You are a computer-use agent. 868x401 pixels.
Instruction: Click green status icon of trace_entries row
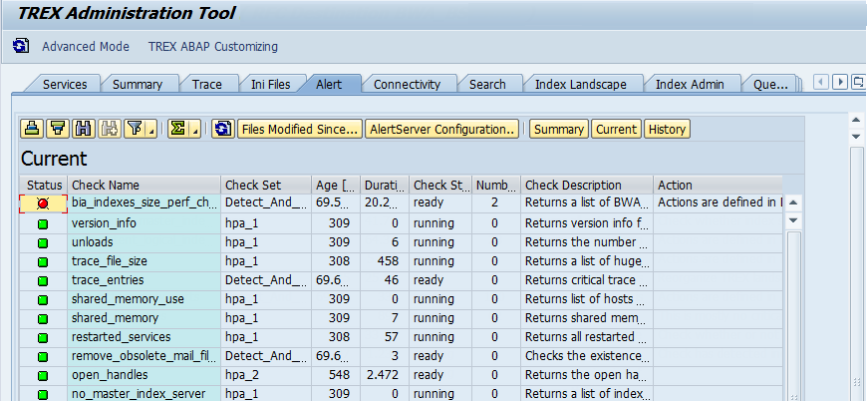pyautogui.click(x=43, y=280)
